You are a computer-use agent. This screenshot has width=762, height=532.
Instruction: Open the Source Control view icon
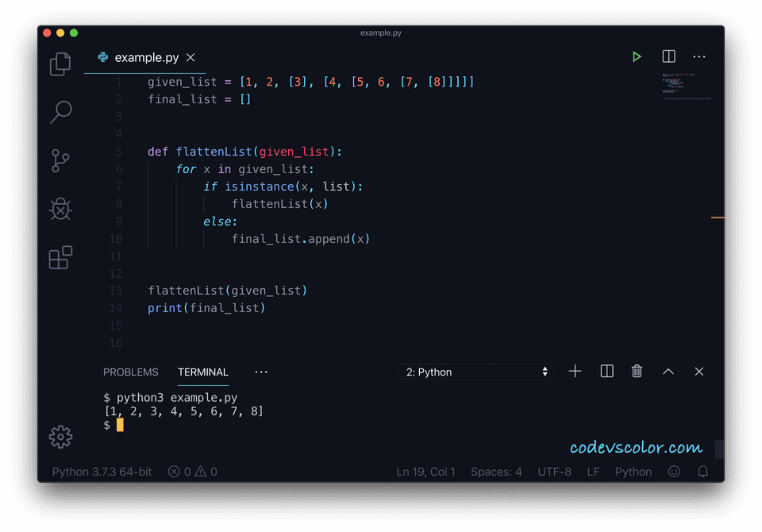60,160
